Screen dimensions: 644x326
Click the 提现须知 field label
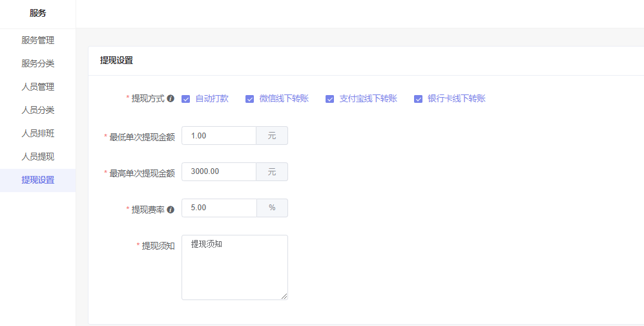point(158,246)
